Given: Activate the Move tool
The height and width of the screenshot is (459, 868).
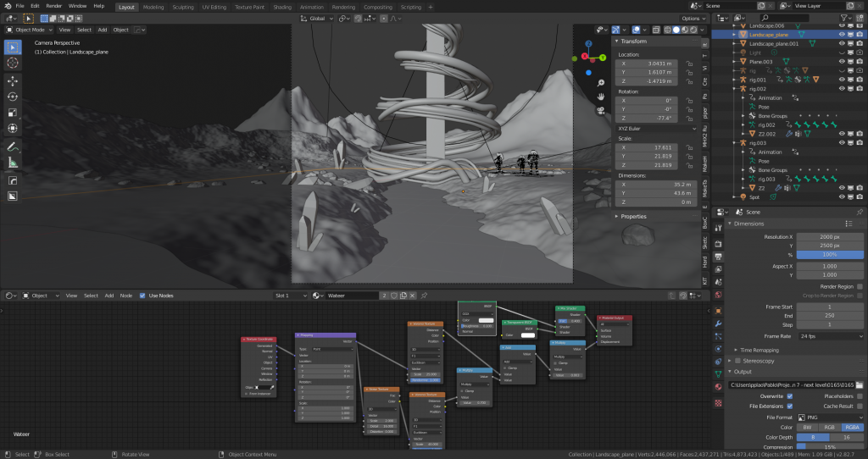Looking at the screenshot, I should (x=13, y=80).
